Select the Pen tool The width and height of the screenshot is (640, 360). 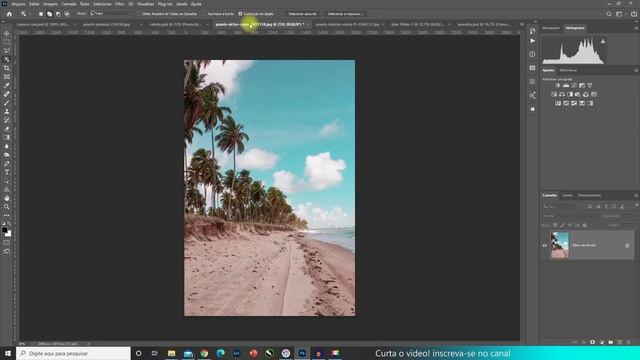pos(7,163)
